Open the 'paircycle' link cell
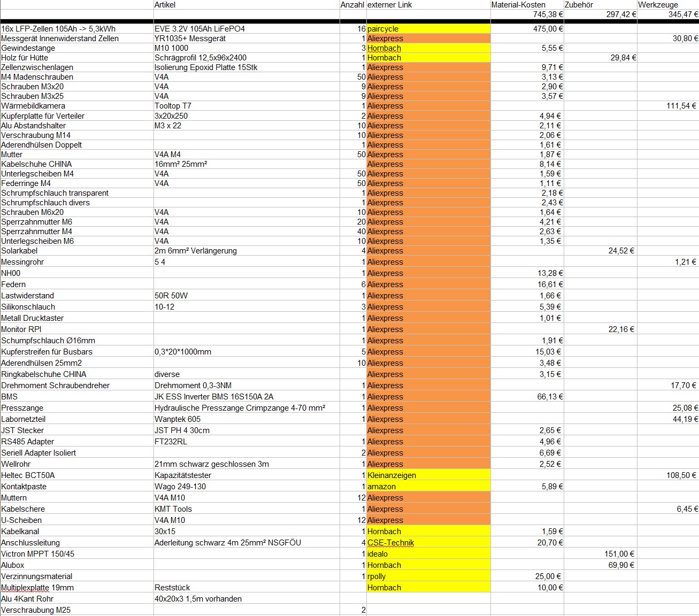Viewport: 699px width, 616px height. tap(428, 29)
